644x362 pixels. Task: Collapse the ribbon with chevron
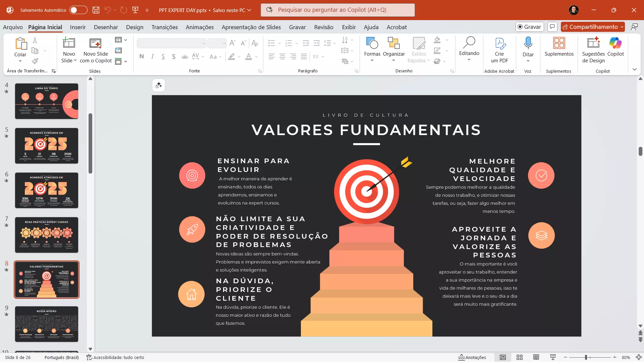click(634, 69)
